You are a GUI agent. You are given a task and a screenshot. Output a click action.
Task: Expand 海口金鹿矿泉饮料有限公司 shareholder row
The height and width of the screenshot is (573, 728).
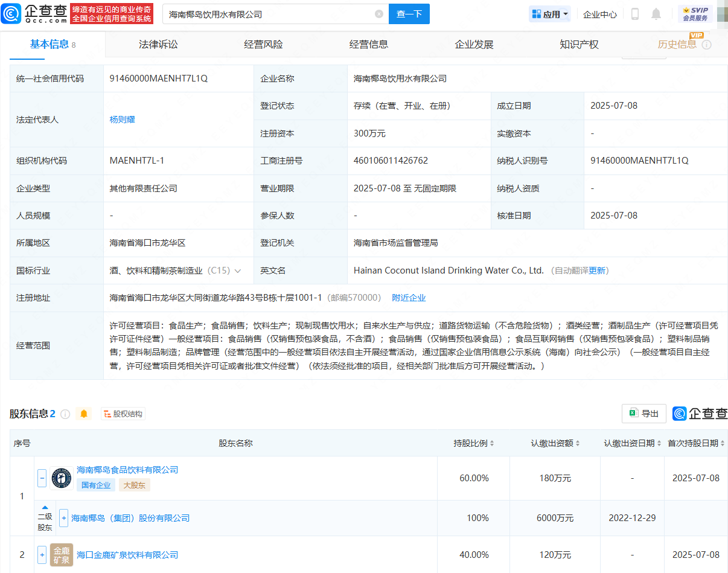(42, 554)
